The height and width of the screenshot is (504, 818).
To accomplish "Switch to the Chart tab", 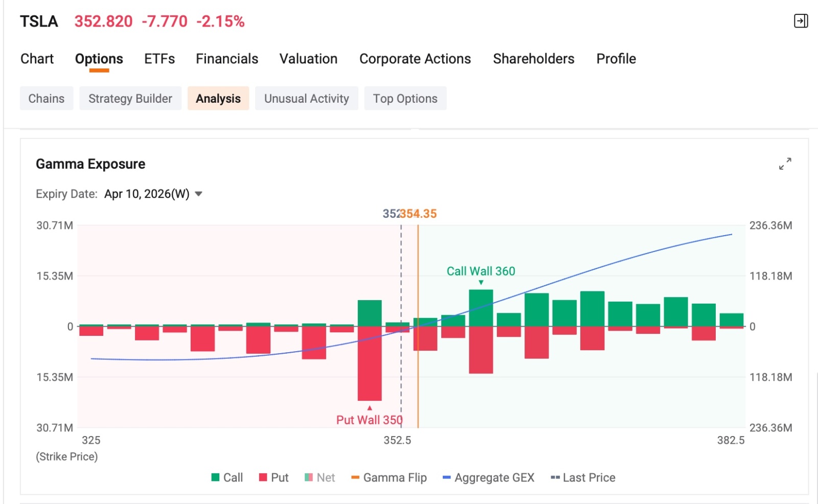I will [x=37, y=59].
